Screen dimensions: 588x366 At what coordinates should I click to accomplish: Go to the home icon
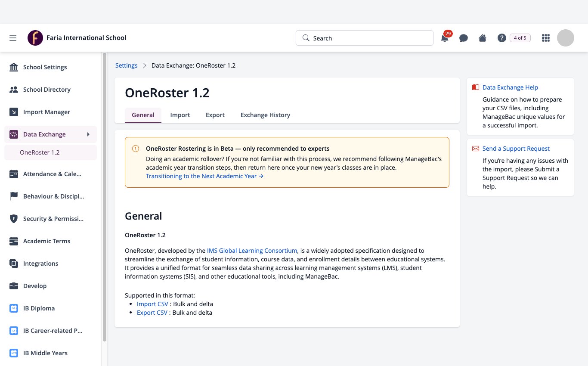(x=483, y=38)
